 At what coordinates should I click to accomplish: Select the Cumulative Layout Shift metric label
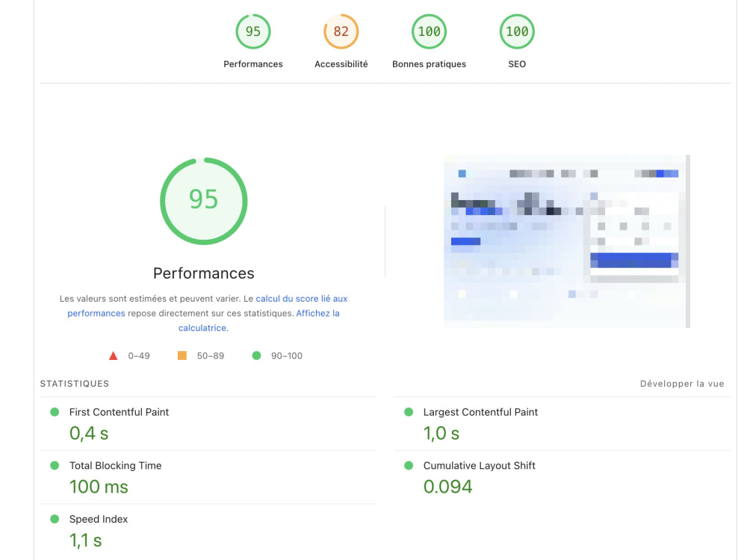click(x=480, y=466)
